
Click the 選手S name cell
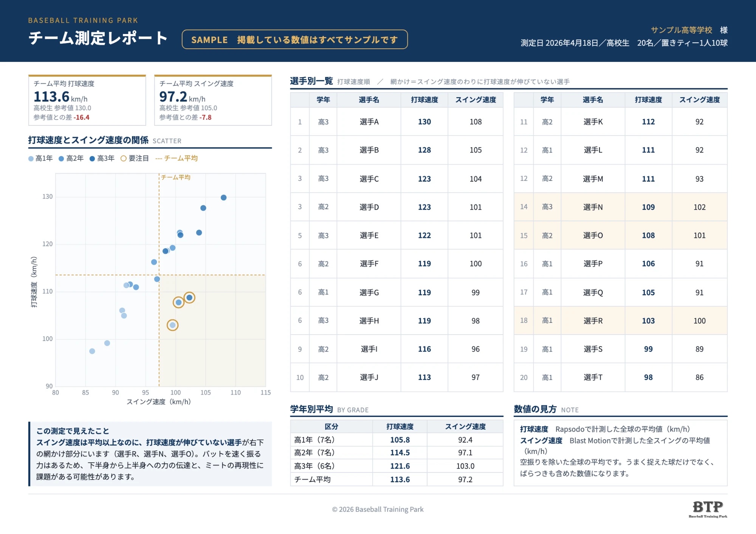pyautogui.click(x=593, y=349)
